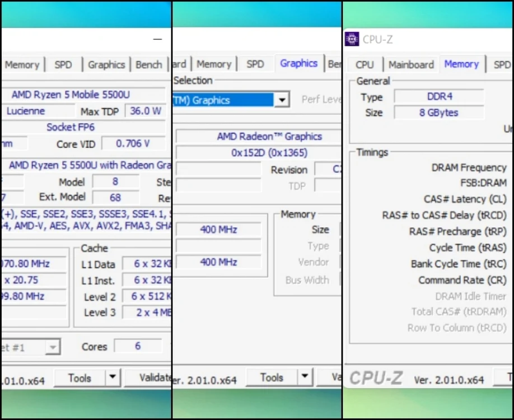
Task: Click the active Memory tab in the right window
Action: [x=461, y=64]
